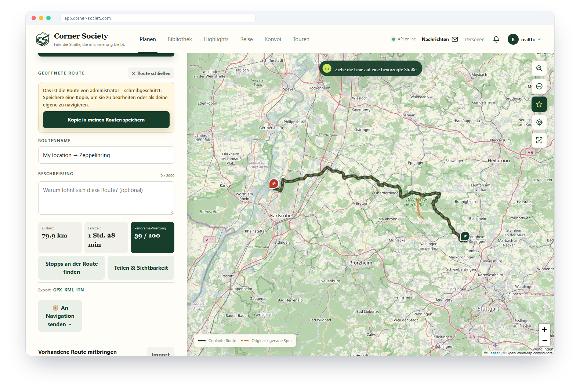Image resolution: width=580 pixels, height=392 pixels.
Task: Zoom out with the map minus button
Action: click(544, 341)
